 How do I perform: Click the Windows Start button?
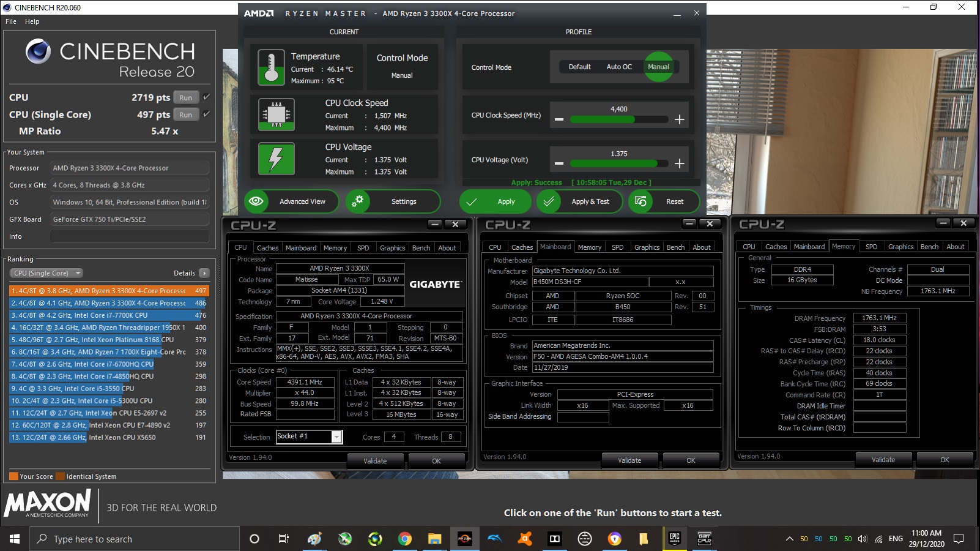[x=15, y=539]
